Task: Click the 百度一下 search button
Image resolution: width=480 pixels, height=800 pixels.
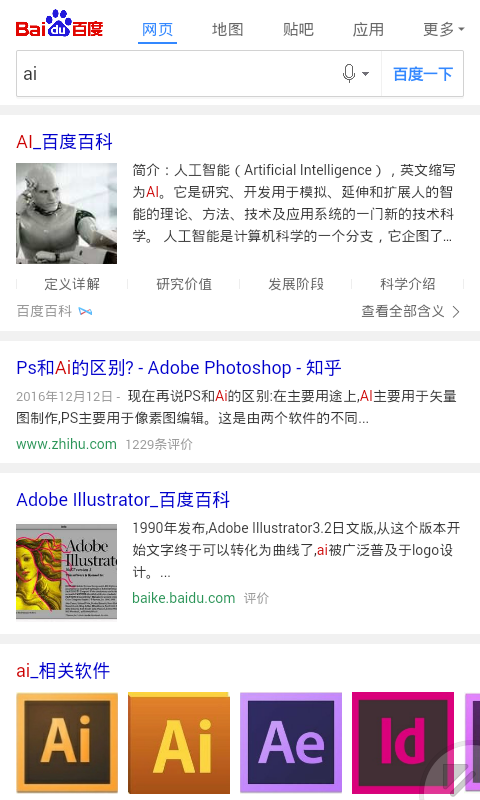Action: [x=423, y=74]
